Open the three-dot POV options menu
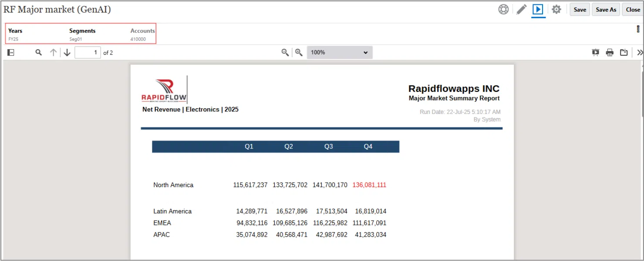 638,29
